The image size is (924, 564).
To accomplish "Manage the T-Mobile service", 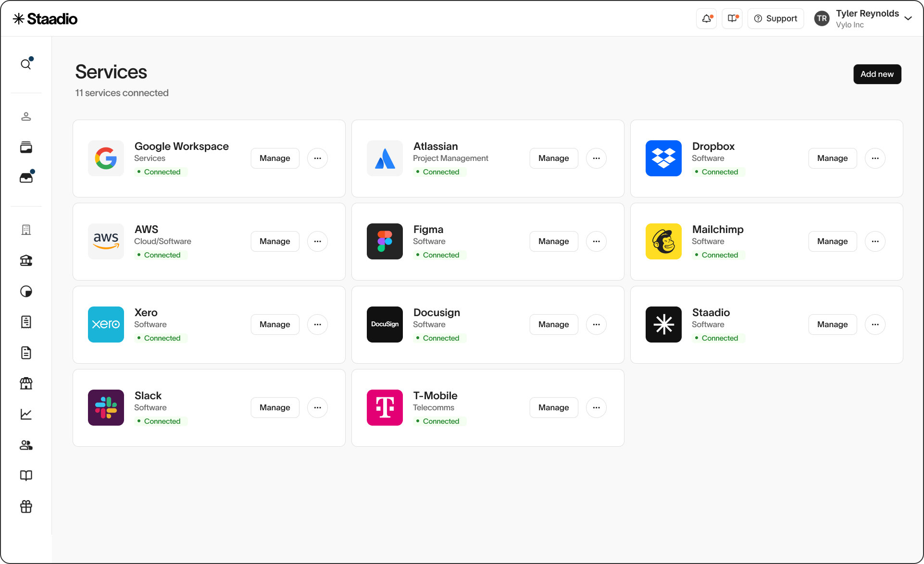I will coord(554,408).
